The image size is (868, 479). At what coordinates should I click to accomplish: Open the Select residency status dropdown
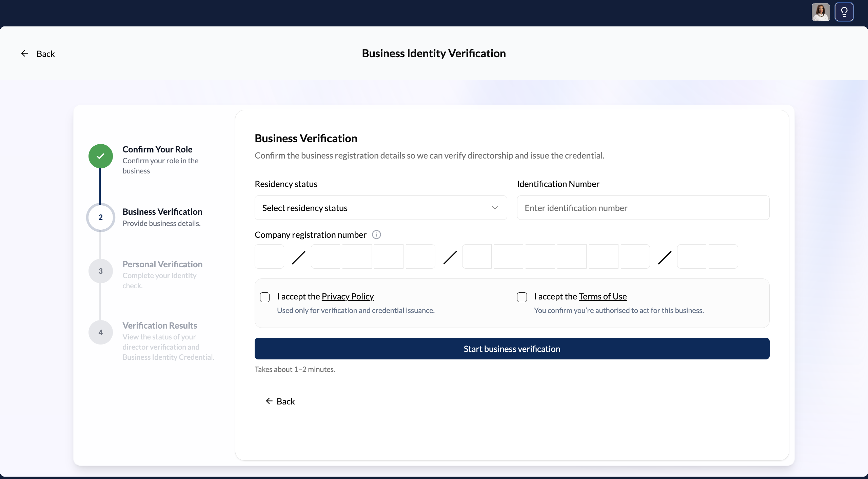(x=380, y=208)
